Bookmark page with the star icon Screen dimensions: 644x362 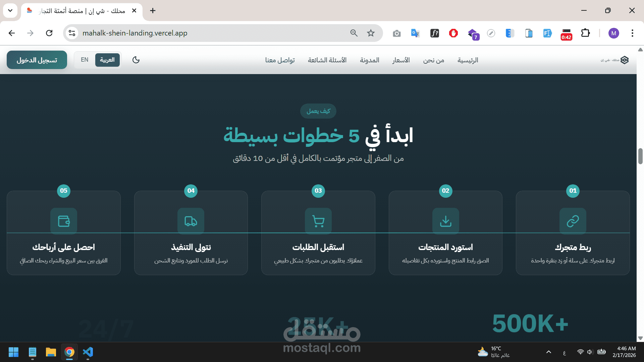pyautogui.click(x=371, y=33)
